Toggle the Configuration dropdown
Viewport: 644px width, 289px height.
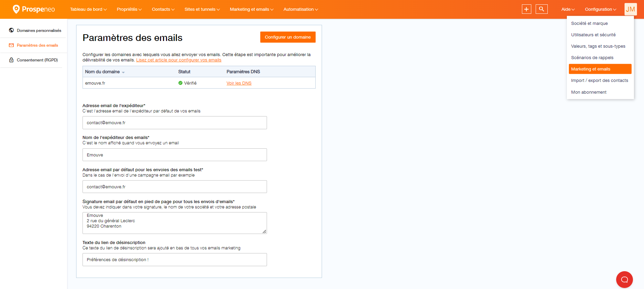600,9
